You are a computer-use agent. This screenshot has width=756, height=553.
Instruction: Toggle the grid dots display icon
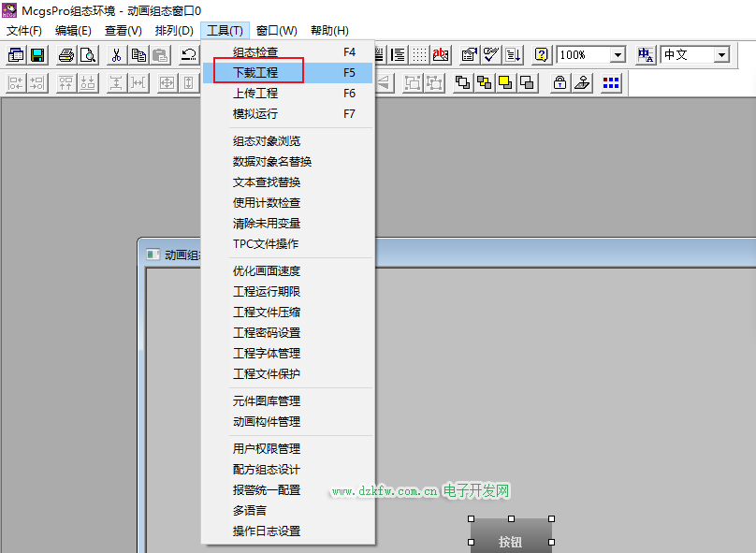[x=419, y=55]
